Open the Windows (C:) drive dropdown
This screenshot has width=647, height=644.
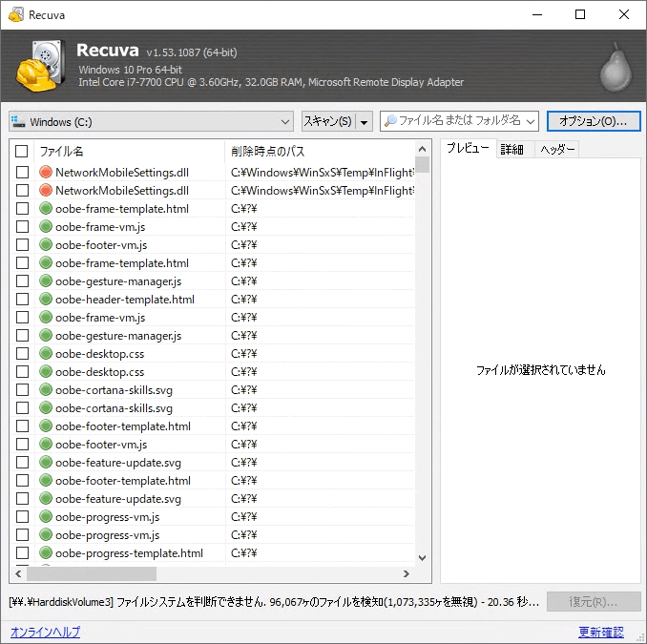coord(286,122)
